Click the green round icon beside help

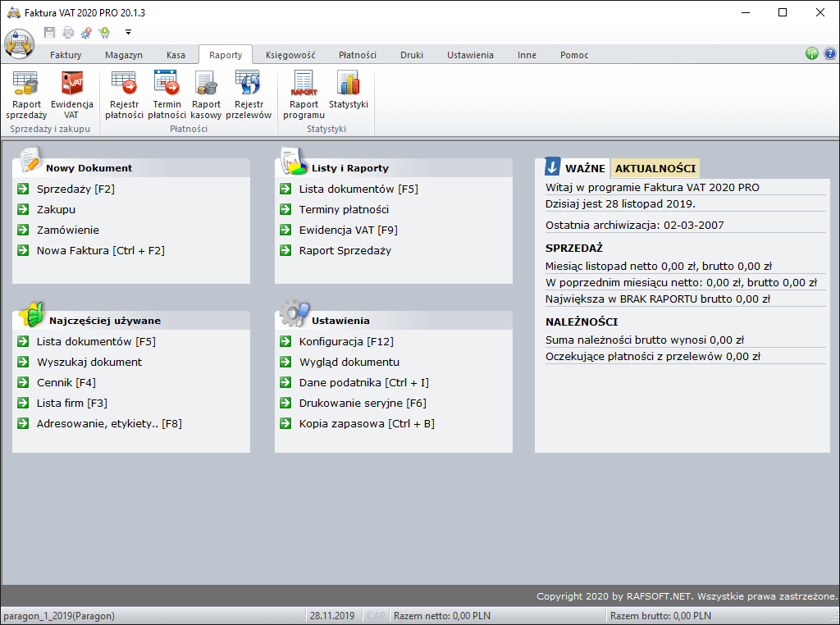811,53
